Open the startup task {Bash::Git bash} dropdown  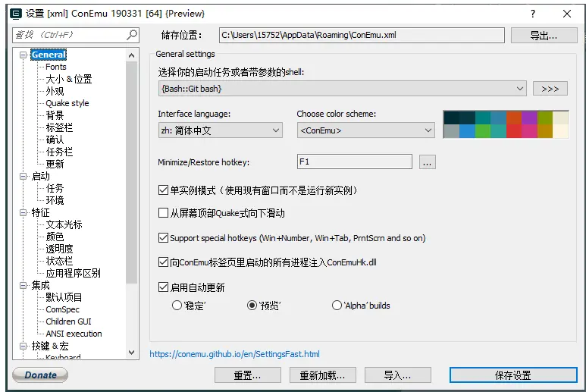point(343,89)
